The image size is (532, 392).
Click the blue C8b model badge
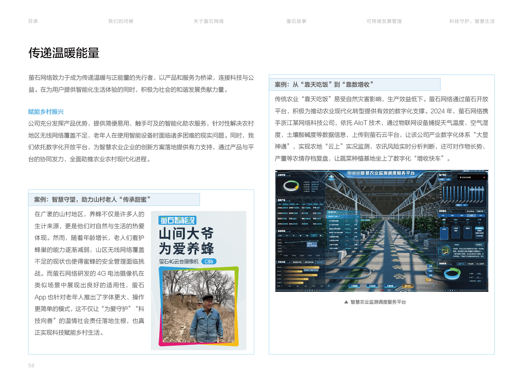click(209, 262)
